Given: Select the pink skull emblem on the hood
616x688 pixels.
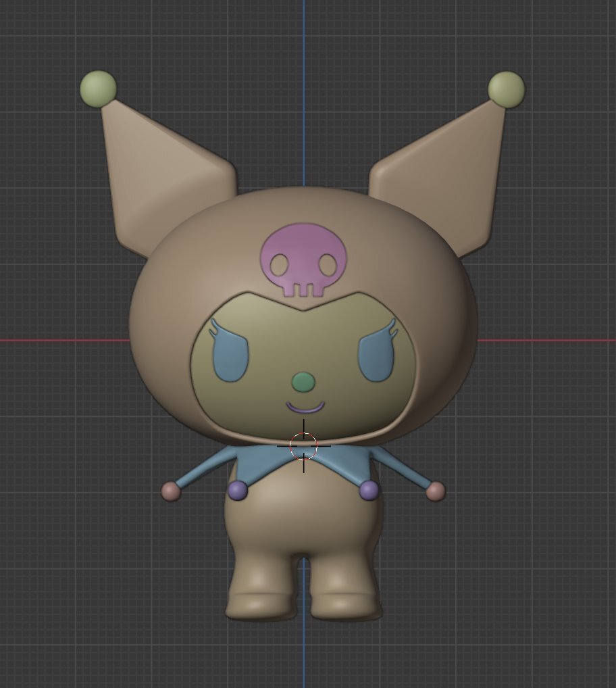Looking at the screenshot, I should (303, 260).
